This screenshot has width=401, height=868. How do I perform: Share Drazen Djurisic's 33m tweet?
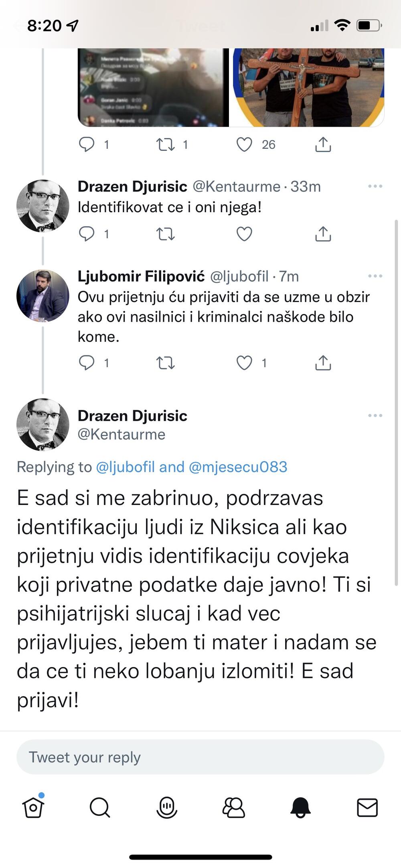[323, 234]
